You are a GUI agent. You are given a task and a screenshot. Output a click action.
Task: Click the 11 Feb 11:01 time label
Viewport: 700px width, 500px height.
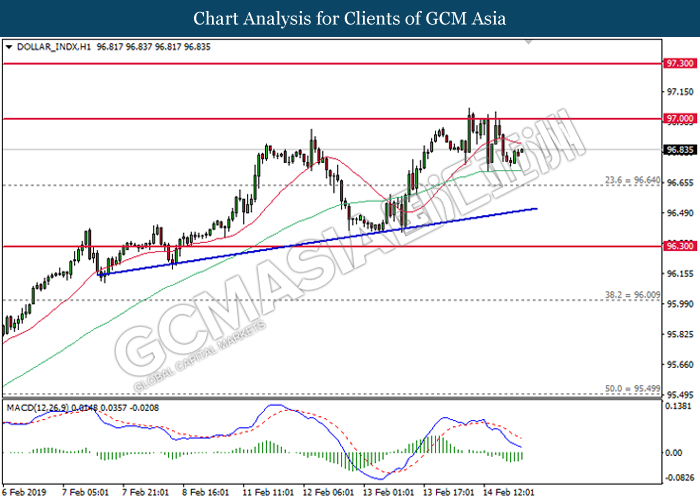click(x=268, y=492)
